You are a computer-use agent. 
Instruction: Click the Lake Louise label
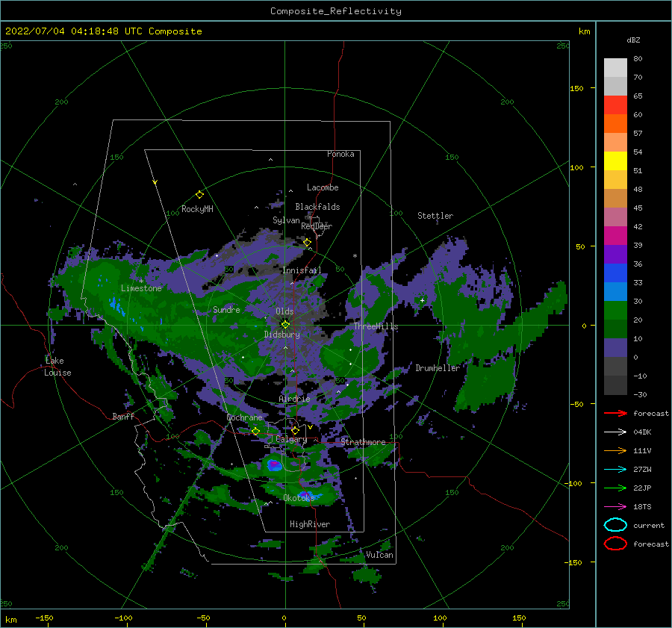[x=57, y=367]
